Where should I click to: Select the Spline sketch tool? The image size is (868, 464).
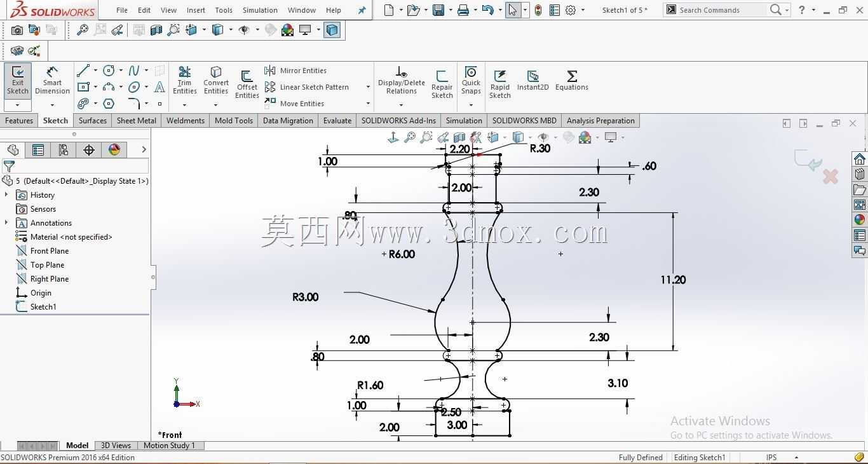point(134,71)
